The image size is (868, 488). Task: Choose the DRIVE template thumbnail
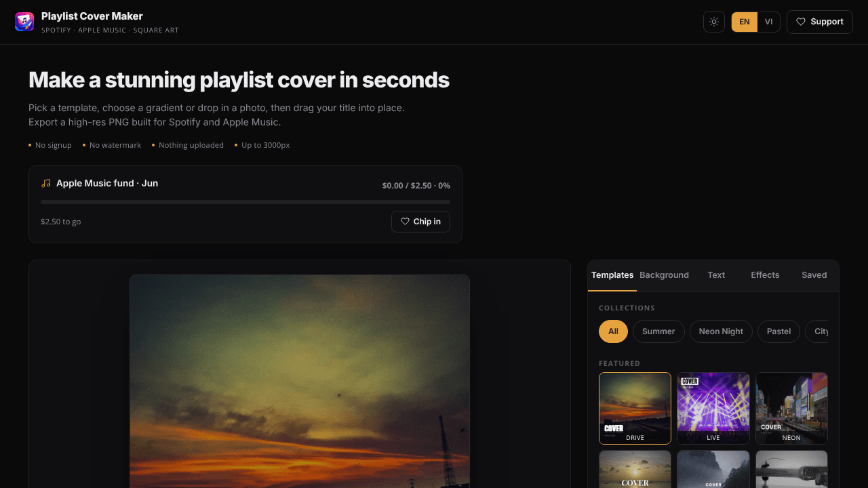pyautogui.click(x=635, y=408)
